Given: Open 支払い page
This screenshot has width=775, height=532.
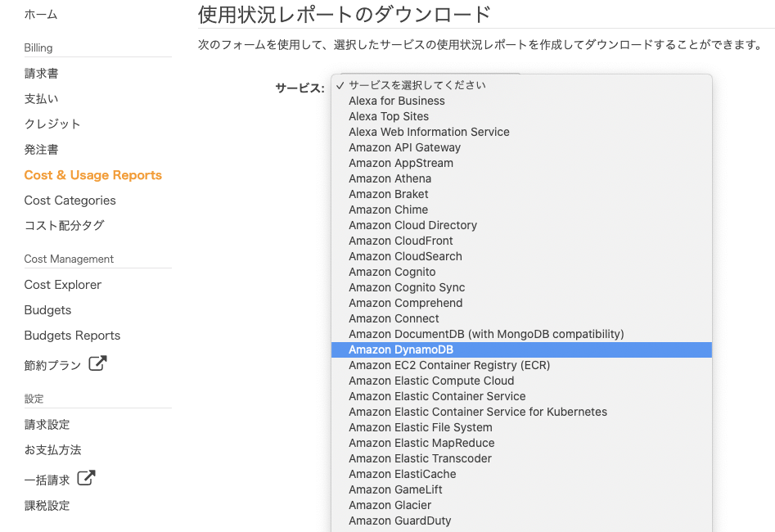Looking at the screenshot, I should click(x=42, y=99).
